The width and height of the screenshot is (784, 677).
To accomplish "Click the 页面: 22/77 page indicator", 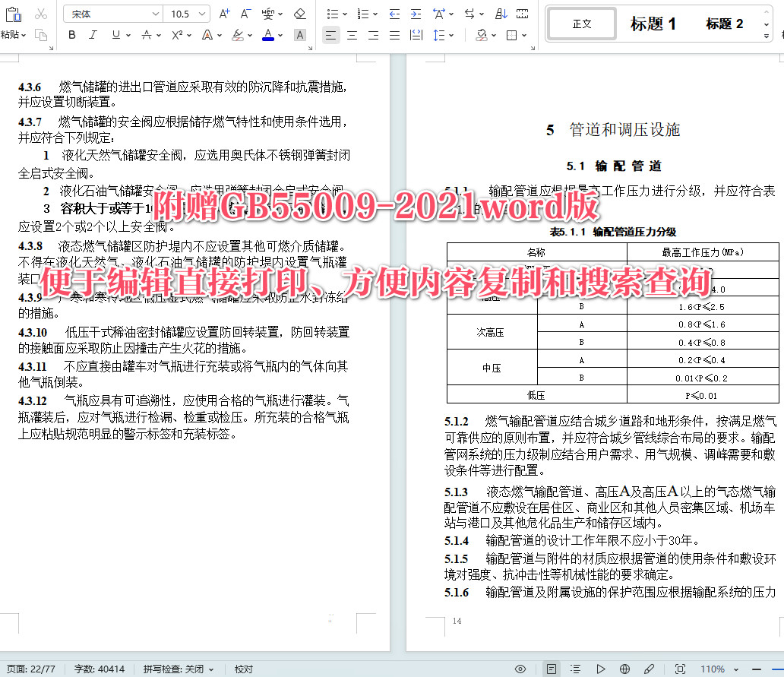I will [x=29, y=669].
